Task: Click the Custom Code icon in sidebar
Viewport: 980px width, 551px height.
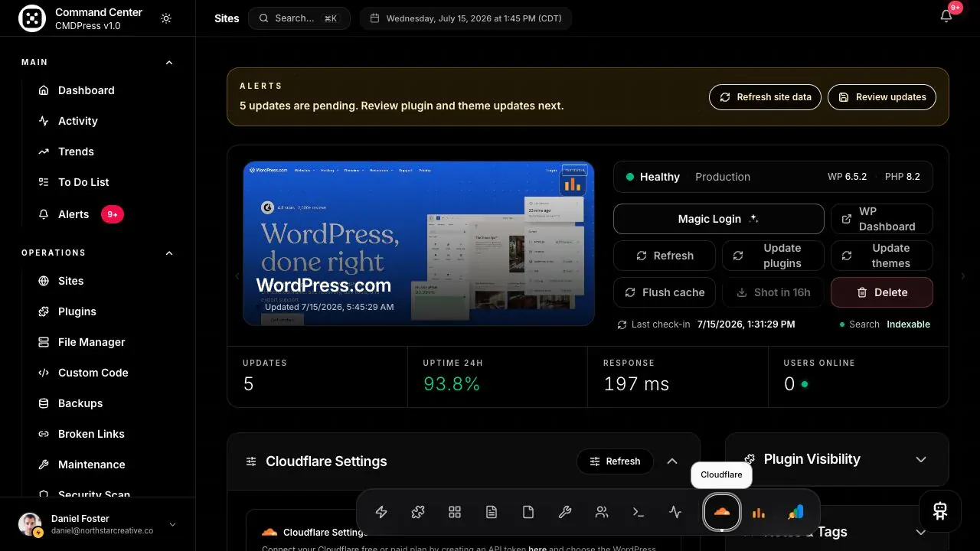Action: coord(44,373)
